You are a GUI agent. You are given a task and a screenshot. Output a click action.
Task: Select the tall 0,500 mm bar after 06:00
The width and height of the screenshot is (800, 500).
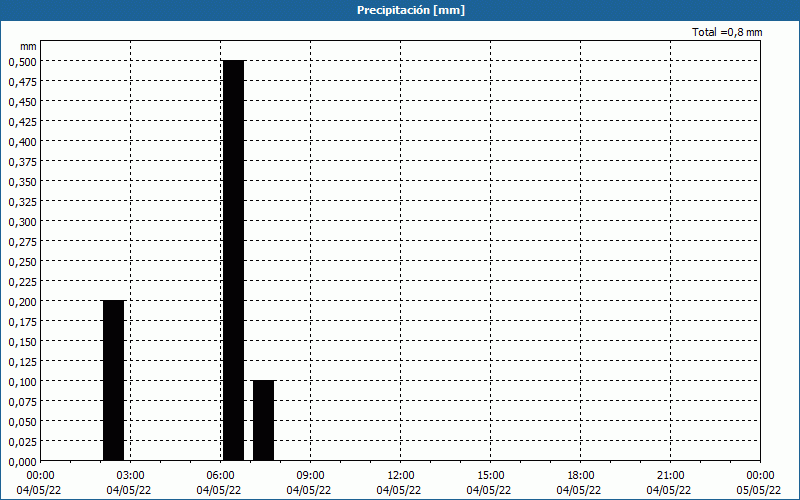coord(234,261)
